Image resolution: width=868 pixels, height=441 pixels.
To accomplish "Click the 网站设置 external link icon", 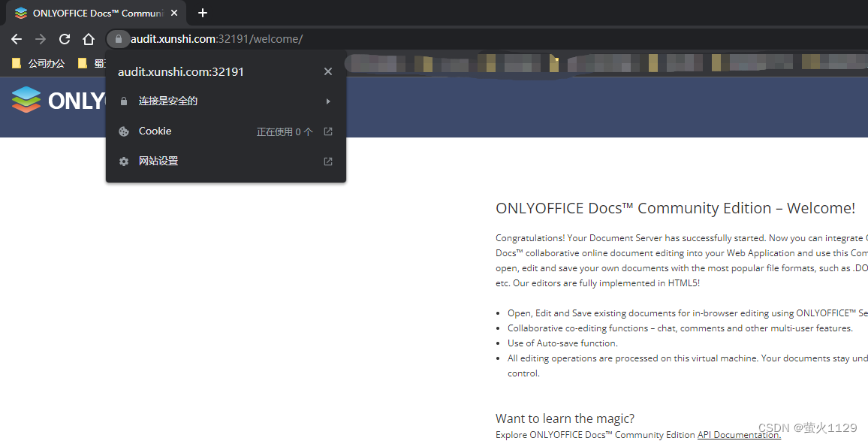I will click(327, 162).
